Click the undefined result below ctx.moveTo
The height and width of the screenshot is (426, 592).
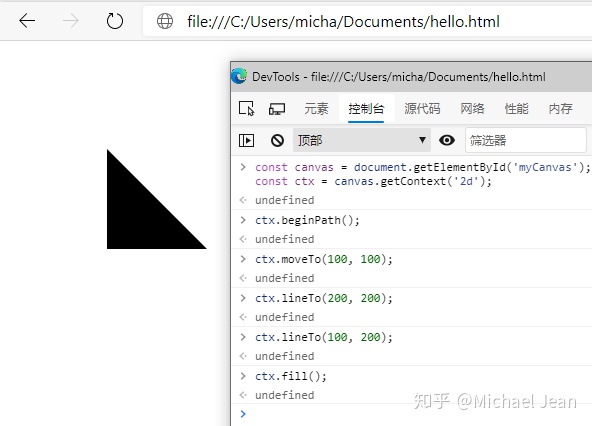coord(284,278)
